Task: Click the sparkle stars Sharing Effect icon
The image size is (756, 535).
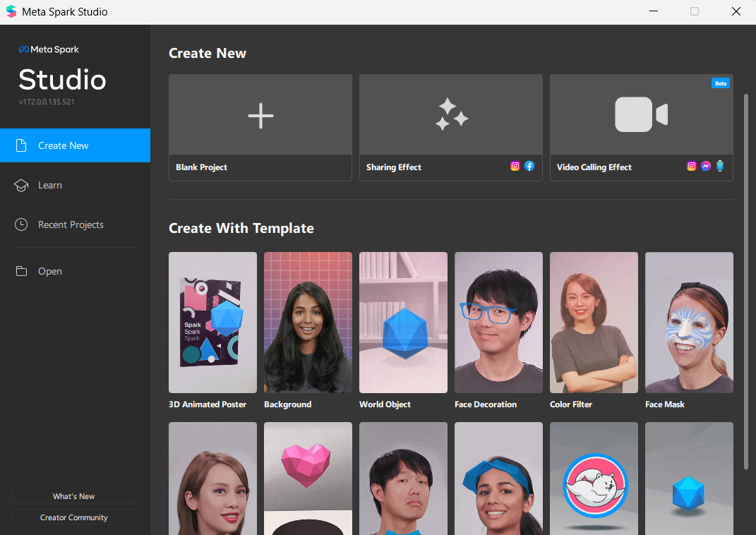Action: [451, 115]
